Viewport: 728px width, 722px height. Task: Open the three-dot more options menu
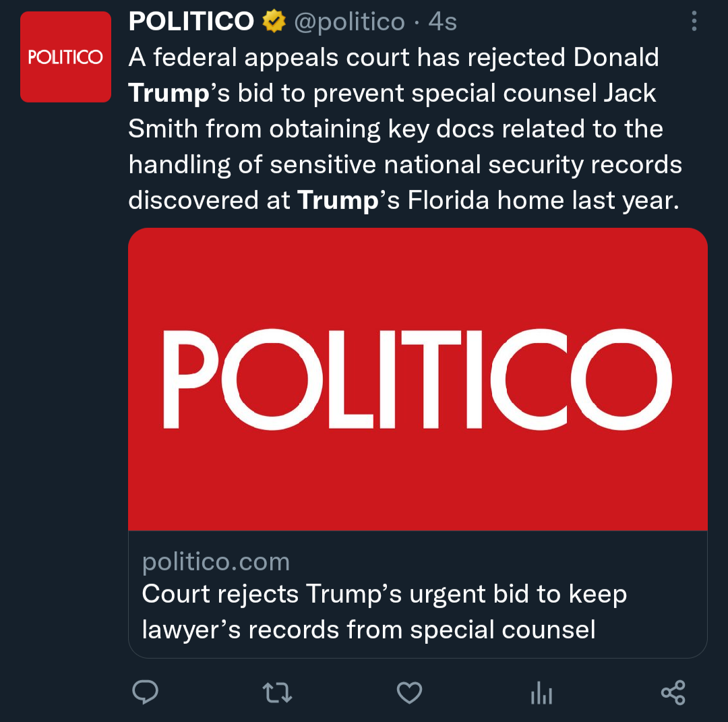click(x=694, y=22)
